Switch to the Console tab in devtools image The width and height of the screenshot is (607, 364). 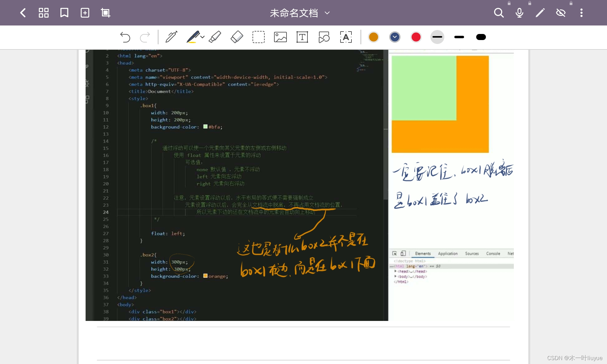click(x=493, y=254)
